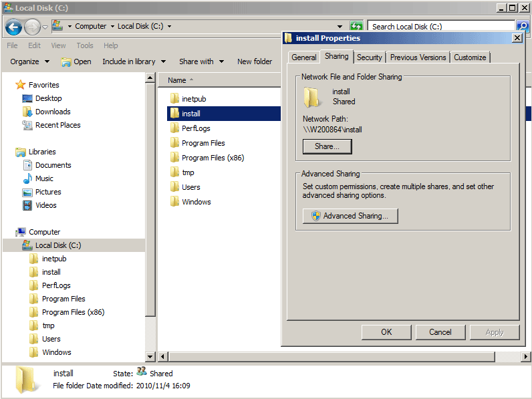This screenshot has width=532, height=399.
Task: Click horizontal scrollbar left arrow
Action: (x=163, y=357)
